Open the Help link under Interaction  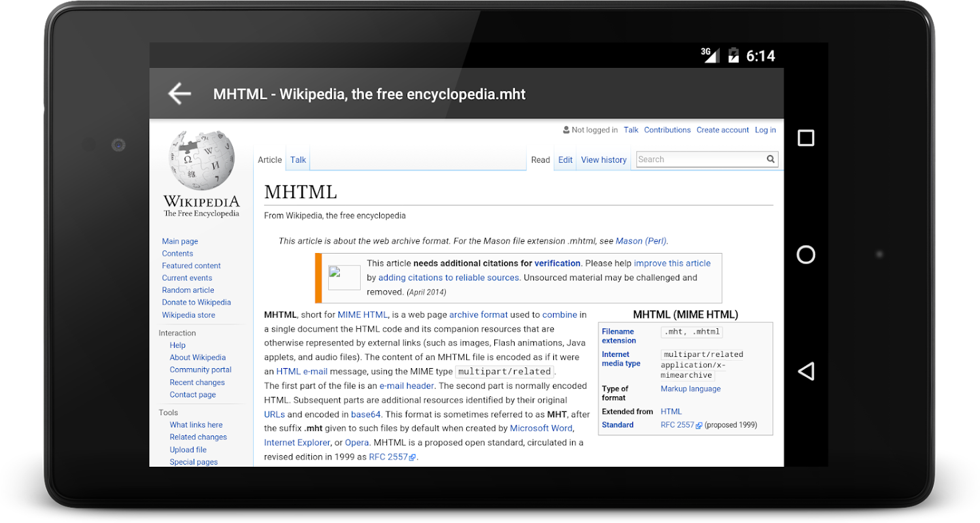178,345
